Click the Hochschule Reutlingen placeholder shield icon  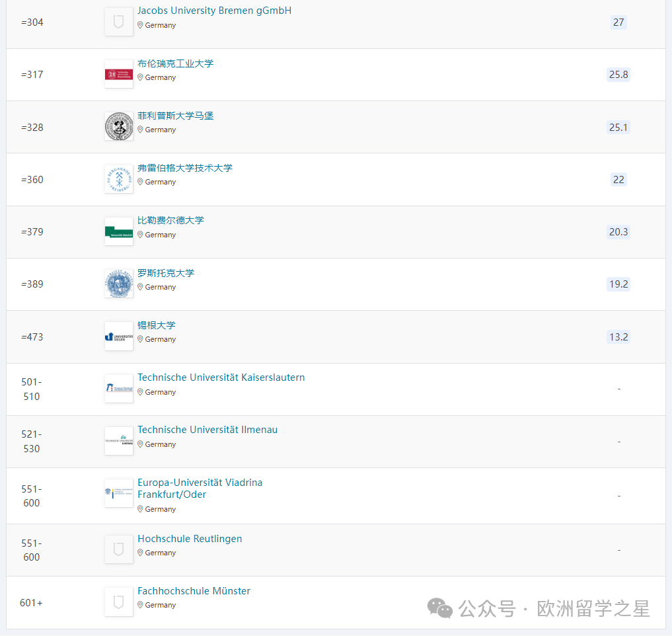click(x=119, y=549)
